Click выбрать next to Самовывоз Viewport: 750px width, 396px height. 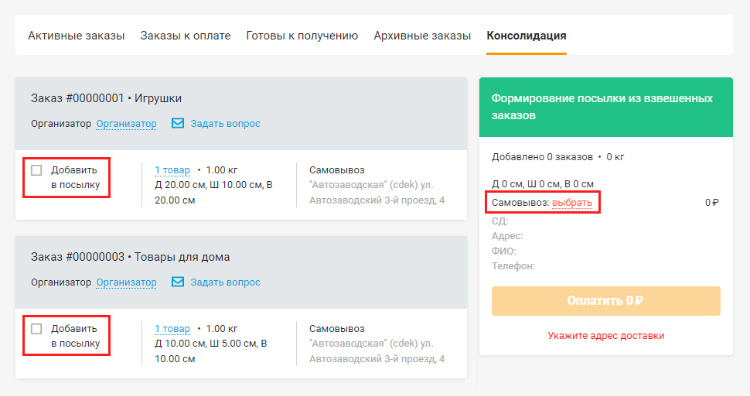click(572, 203)
